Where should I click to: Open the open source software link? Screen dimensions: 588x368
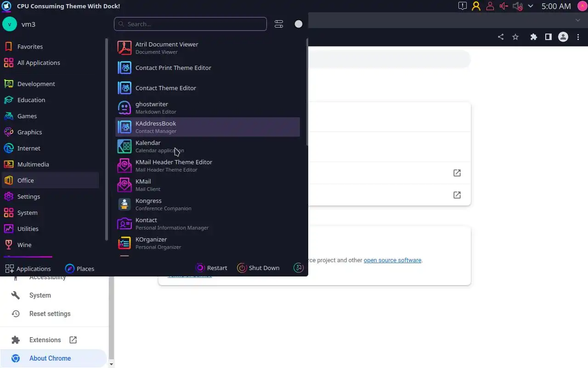pyautogui.click(x=392, y=260)
